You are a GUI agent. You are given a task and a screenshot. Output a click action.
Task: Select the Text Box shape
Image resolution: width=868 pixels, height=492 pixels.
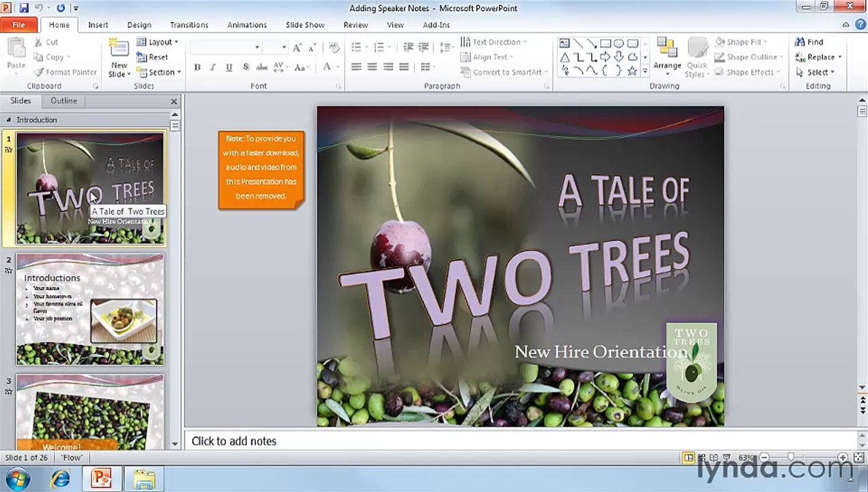[x=565, y=43]
